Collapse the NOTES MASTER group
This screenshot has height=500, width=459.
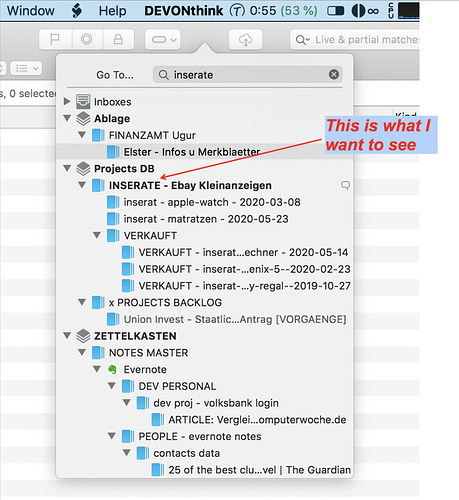click(82, 352)
